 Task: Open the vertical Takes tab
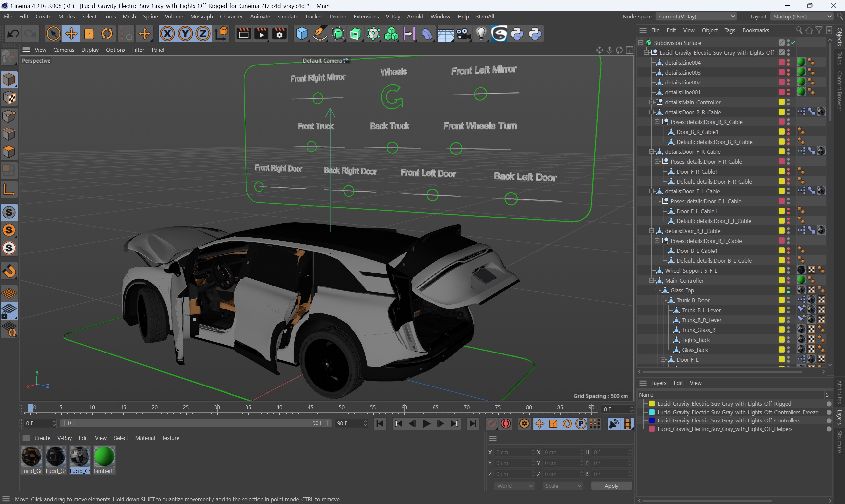(839, 58)
